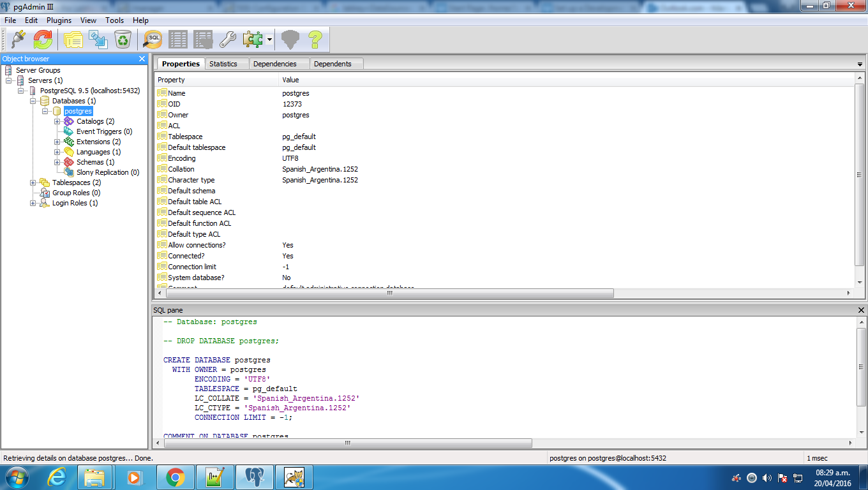Close the SQL pane
Image resolution: width=868 pixels, height=490 pixels.
(x=861, y=310)
